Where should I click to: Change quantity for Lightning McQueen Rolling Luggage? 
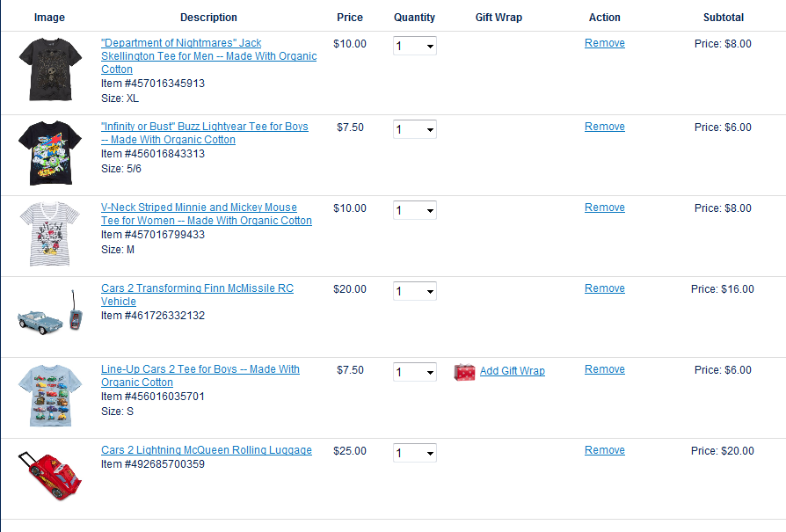click(x=415, y=453)
